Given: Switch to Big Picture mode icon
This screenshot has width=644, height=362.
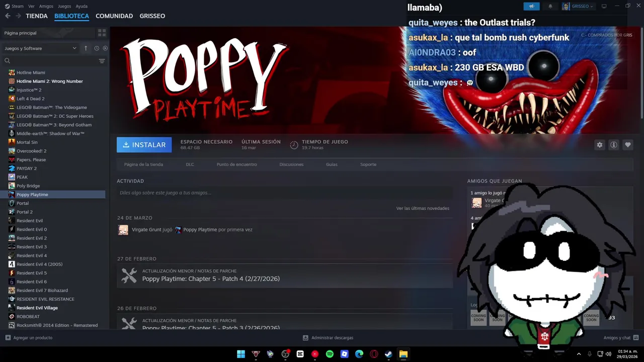Looking at the screenshot, I should click(604, 6).
